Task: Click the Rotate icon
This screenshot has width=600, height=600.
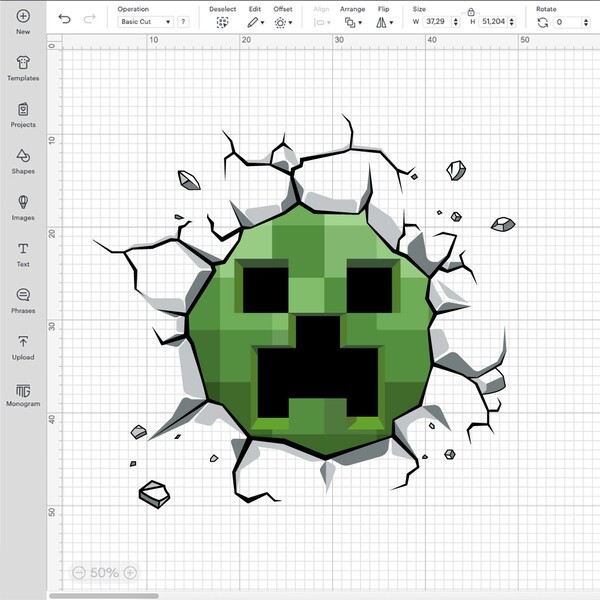Action: pyautogui.click(x=543, y=23)
